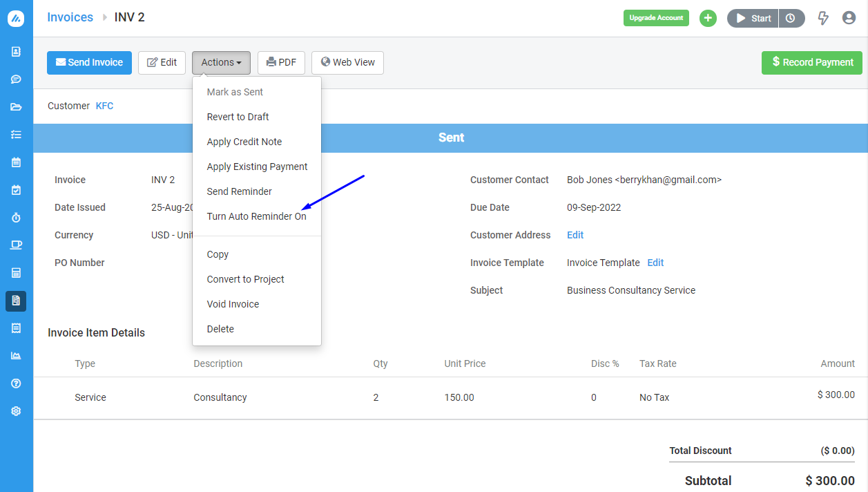Select Void Invoice from the menu
Image resolution: width=868 pixels, height=492 pixels.
coord(233,304)
